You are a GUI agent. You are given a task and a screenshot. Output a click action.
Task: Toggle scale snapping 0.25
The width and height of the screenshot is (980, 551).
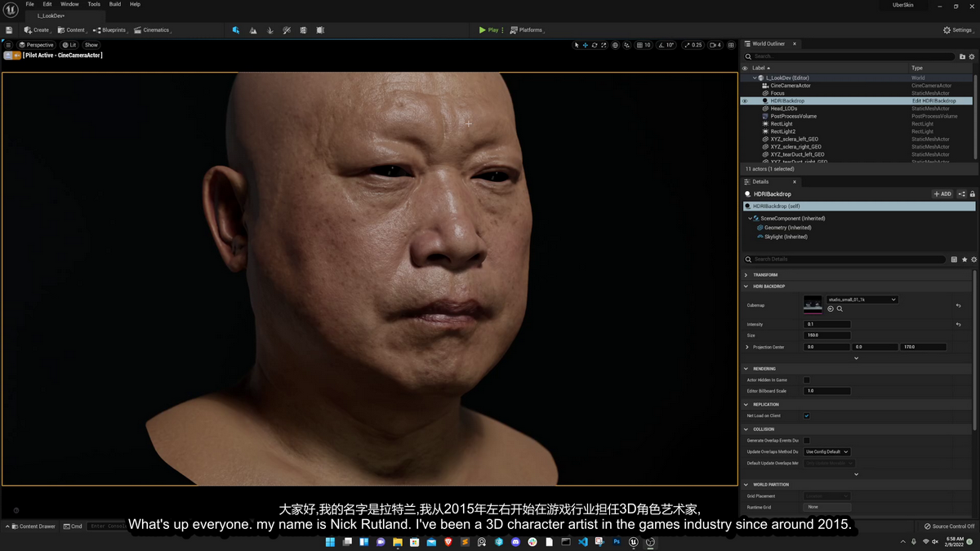point(693,45)
